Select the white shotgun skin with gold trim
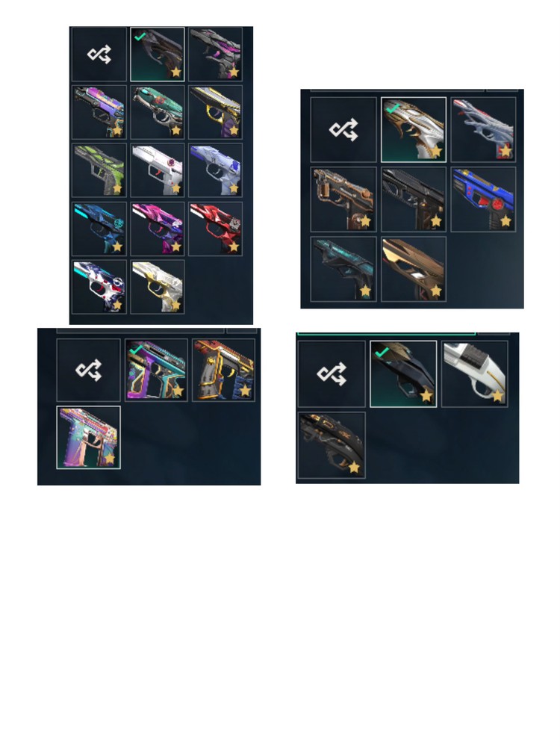This screenshot has height=747, width=560. pyautogui.click(x=475, y=374)
